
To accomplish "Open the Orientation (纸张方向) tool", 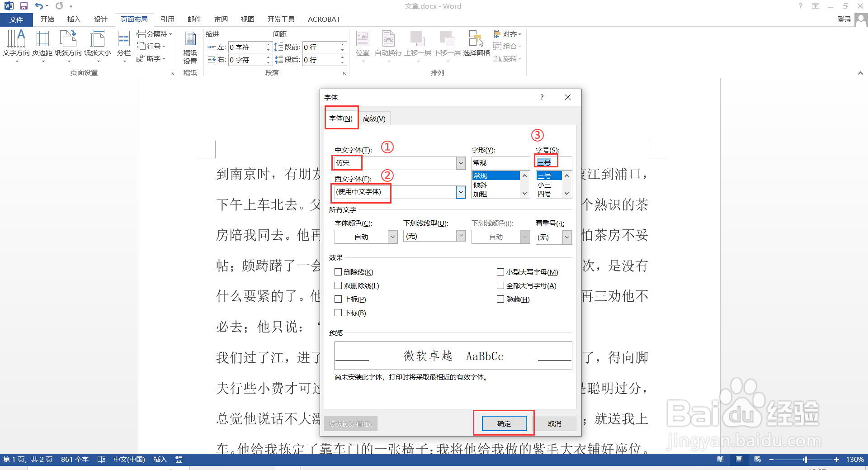I will click(x=68, y=46).
